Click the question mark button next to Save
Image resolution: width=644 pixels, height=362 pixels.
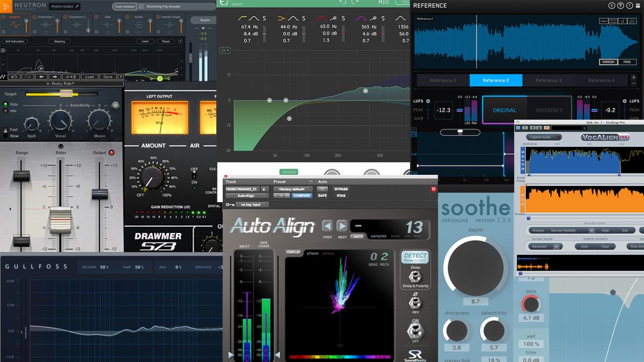pos(121,77)
